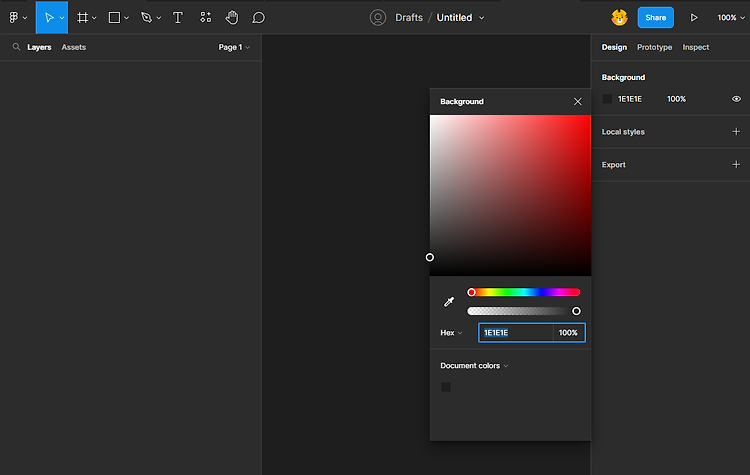Screen dimensions: 750x475
Task: Select the Frame tool
Action: click(82, 18)
